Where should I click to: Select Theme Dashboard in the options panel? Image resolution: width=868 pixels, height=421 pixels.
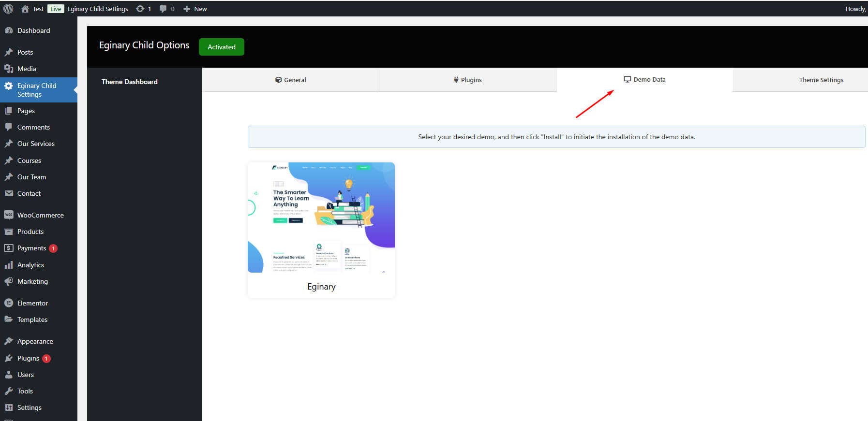pyautogui.click(x=129, y=82)
